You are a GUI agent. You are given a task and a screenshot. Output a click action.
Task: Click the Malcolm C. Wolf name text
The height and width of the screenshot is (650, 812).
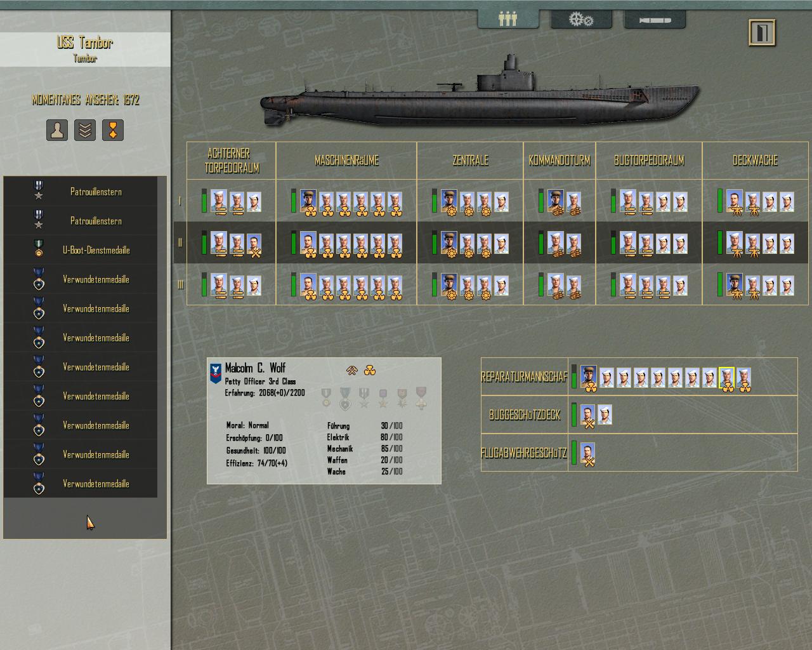[255, 368]
